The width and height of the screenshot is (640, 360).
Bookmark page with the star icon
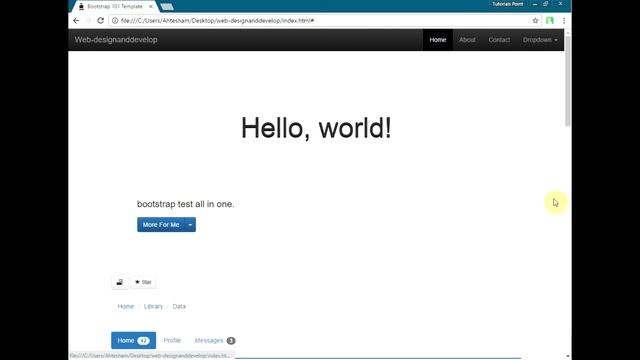click(535, 20)
